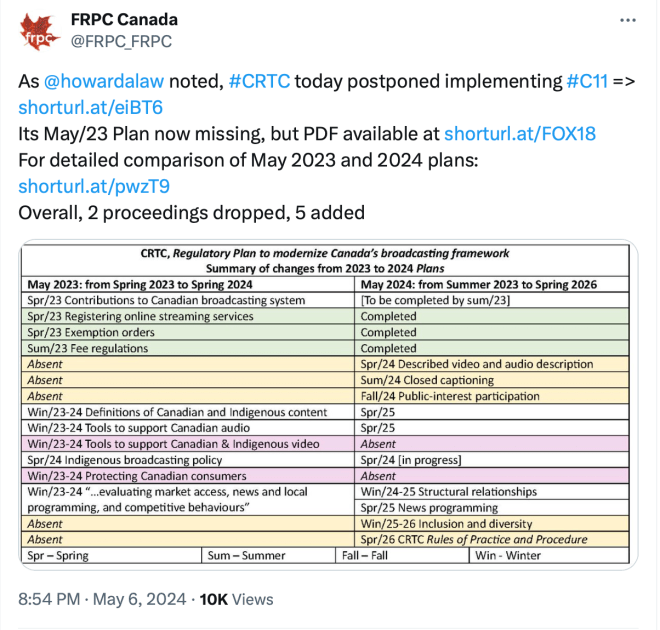Open the shorturl.at/FOX18 PDF link
660x630 pixels.
[509, 133]
